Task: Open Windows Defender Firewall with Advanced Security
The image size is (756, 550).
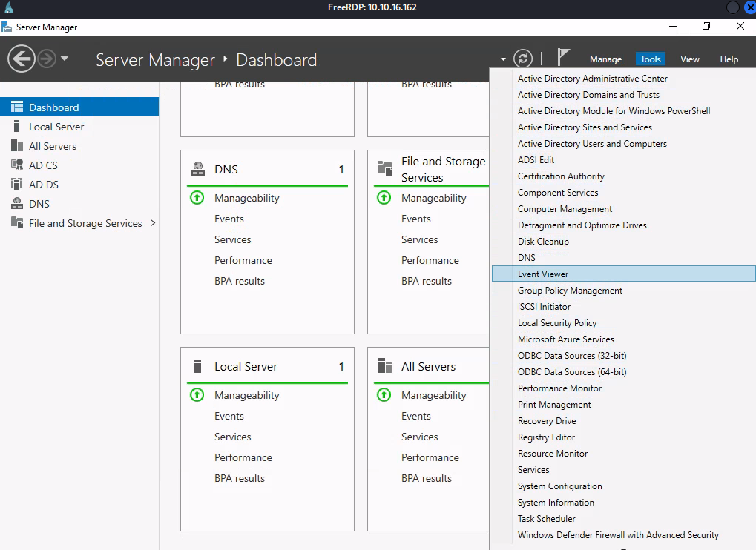Action: [624, 535]
